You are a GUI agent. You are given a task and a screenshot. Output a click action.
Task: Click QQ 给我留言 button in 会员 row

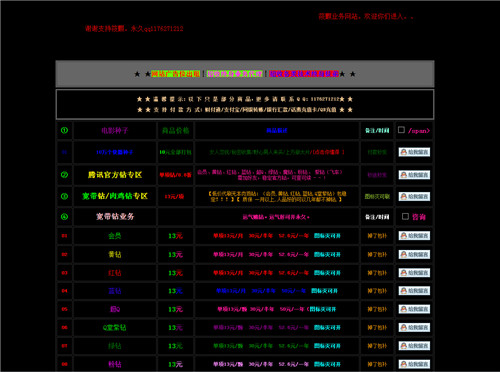pos(414,236)
